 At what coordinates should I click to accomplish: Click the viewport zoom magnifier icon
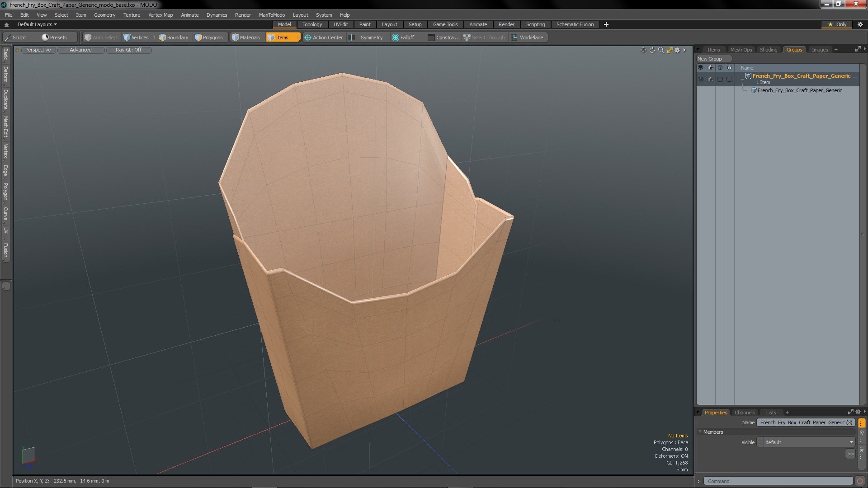tap(661, 50)
